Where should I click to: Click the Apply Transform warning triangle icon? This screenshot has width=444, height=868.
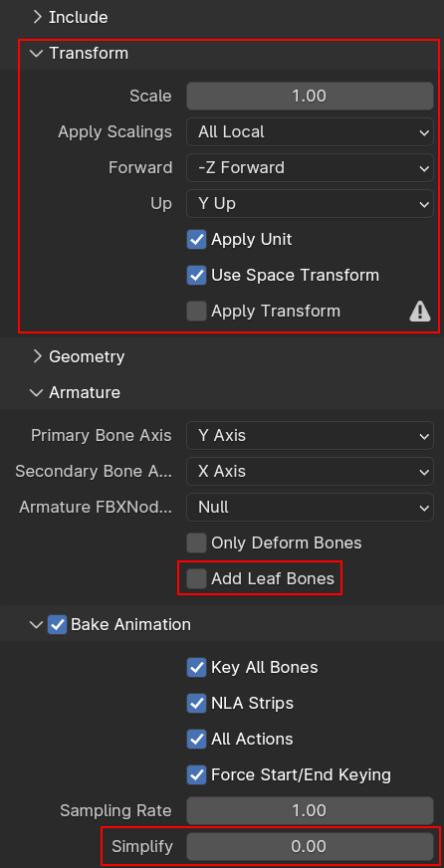coord(420,312)
